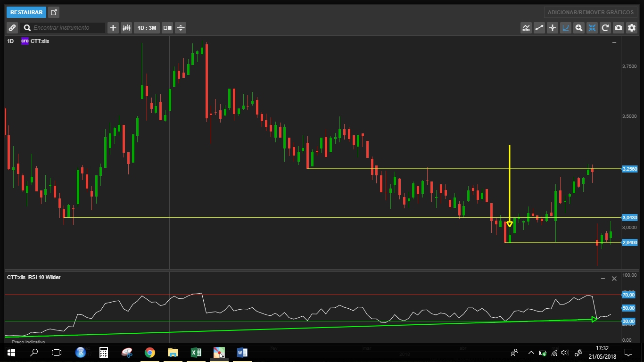The height and width of the screenshot is (362, 644).
Task: Click ADICIONAR/REMOVER GRÁFICOS button
Action: point(590,12)
